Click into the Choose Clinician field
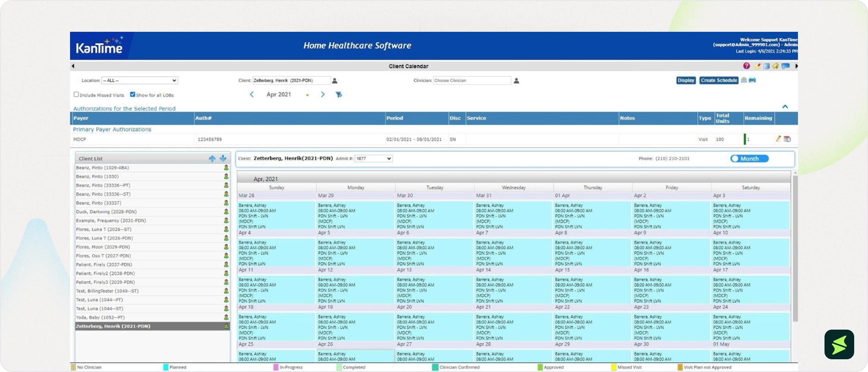Viewport: 868px width, 372px height. coord(472,81)
